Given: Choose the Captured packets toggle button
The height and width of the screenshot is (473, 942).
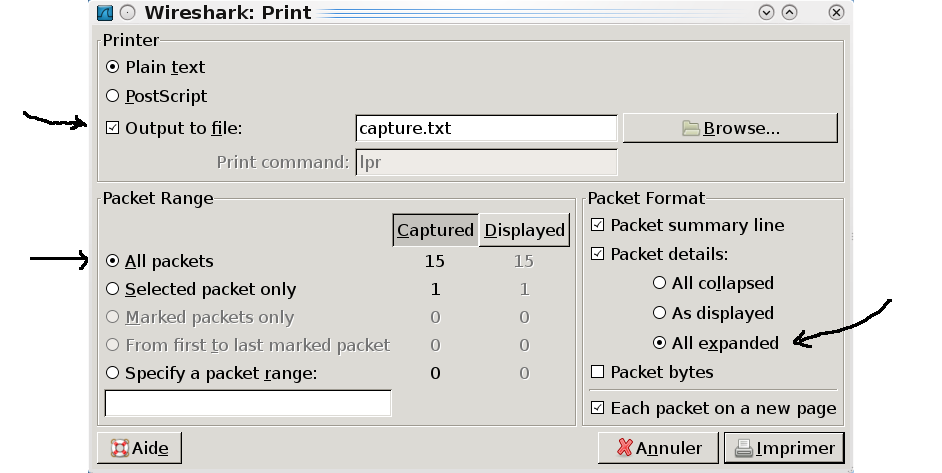Looking at the screenshot, I should tap(436, 230).
